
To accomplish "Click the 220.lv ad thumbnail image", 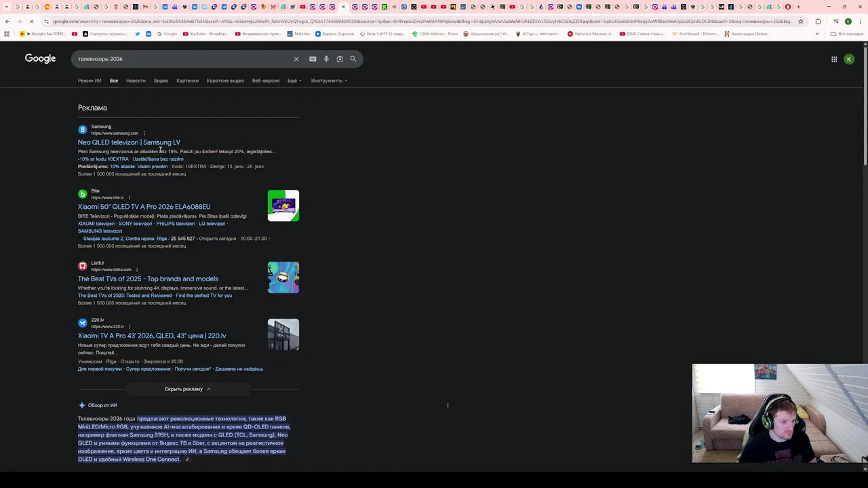I will coord(283,335).
